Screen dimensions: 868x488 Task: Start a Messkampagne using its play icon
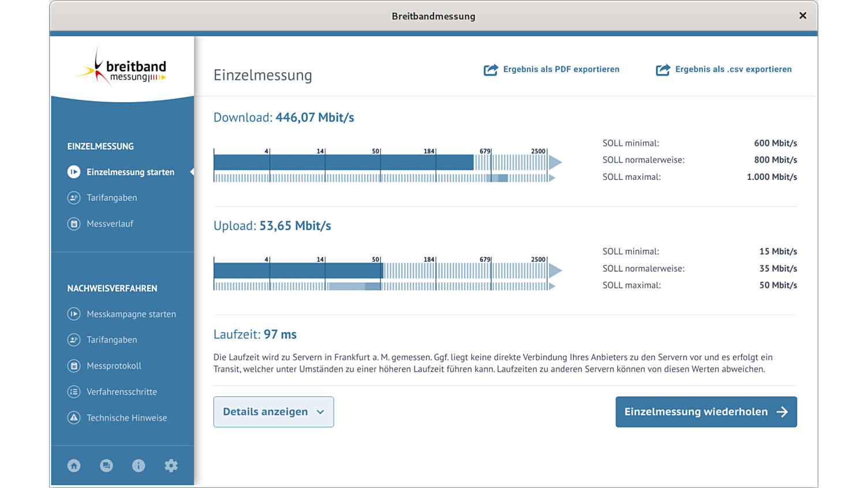click(x=73, y=314)
